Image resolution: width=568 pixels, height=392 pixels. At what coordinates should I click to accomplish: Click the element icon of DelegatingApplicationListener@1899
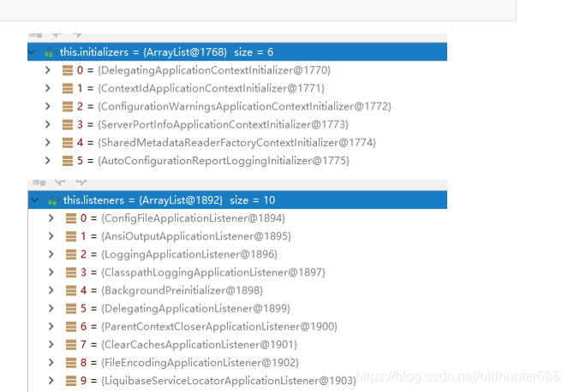[71, 309]
